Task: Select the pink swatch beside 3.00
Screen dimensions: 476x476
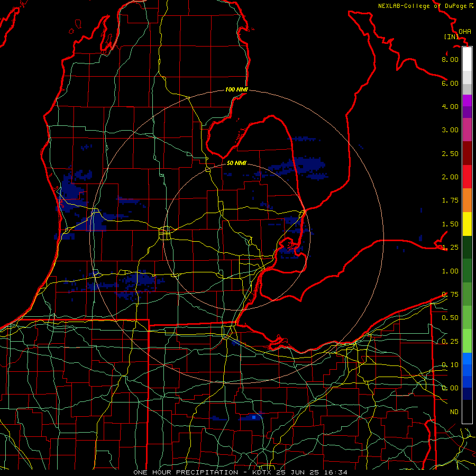Action: coord(467,130)
